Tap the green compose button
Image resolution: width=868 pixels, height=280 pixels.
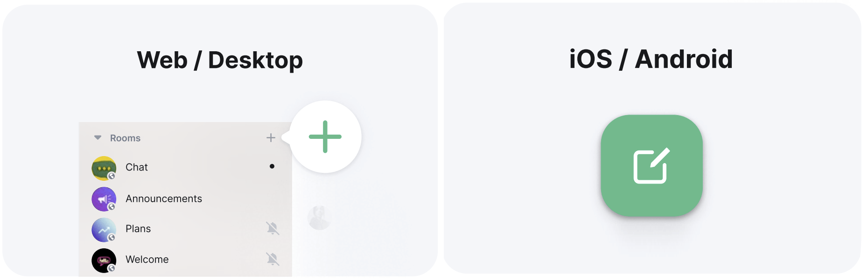click(651, 166)
